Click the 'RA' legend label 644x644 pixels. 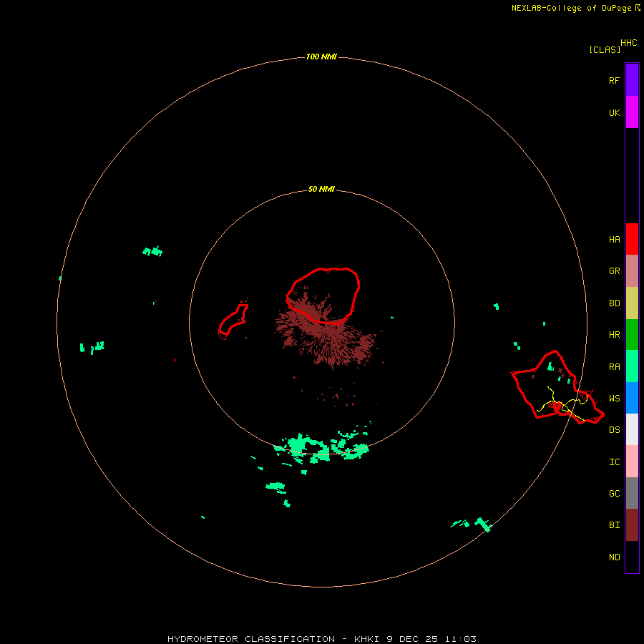[x=614, y=367]
